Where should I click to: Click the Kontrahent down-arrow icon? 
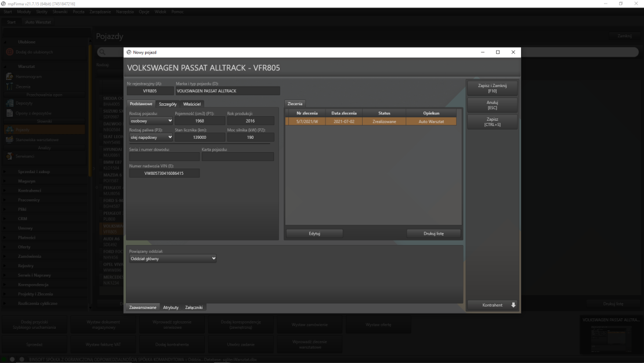pyautogui.click(x=513, y=305)
